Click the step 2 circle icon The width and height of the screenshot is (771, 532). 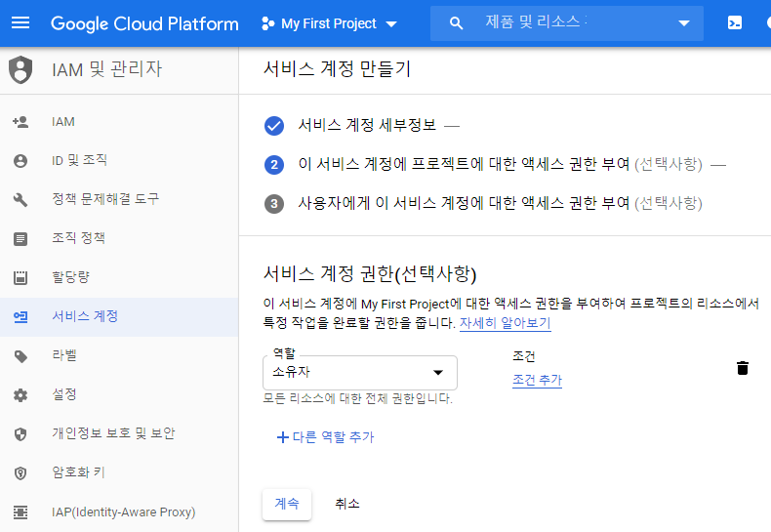(274, 165)
